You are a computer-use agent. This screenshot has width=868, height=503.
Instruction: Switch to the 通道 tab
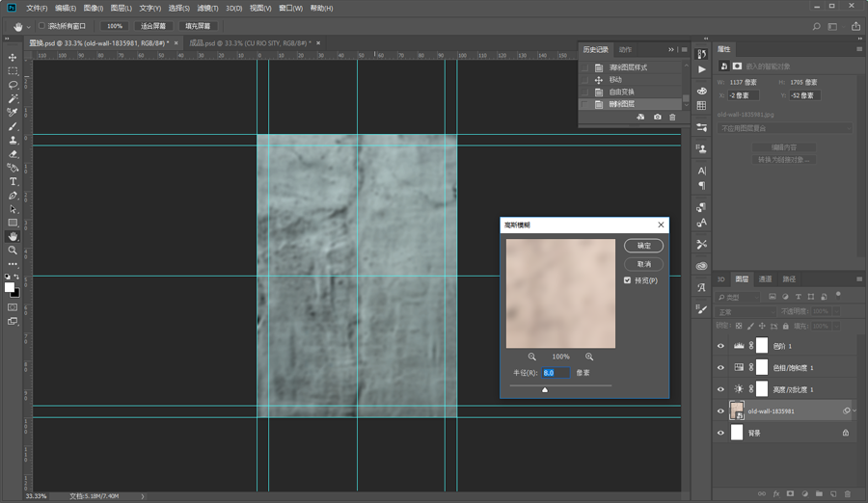click(765, 278)
